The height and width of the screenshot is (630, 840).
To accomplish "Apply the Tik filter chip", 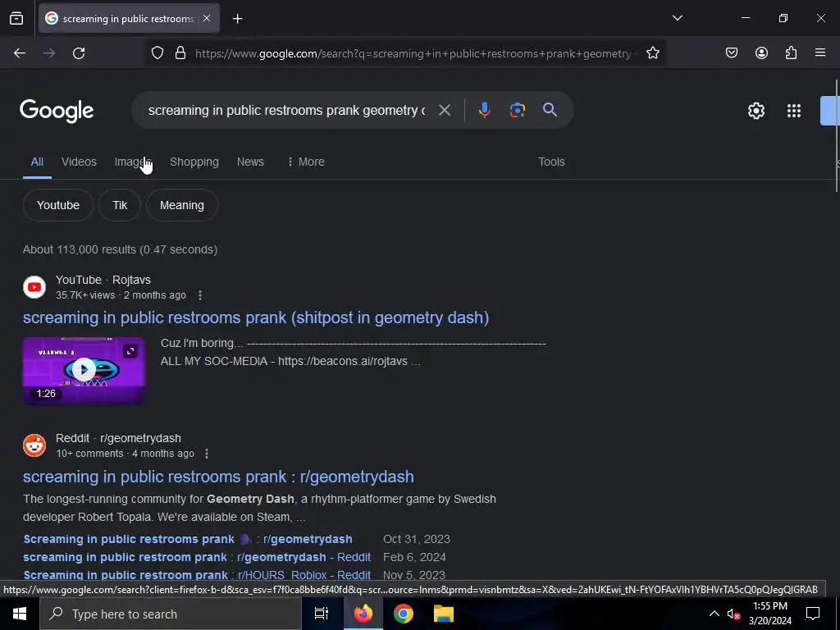I will [120, 205].
